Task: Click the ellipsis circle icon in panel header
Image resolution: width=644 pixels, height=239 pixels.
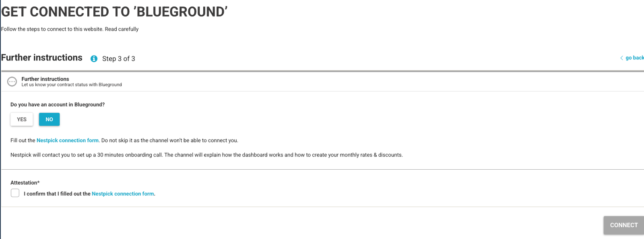Action: tap(12, 82)
